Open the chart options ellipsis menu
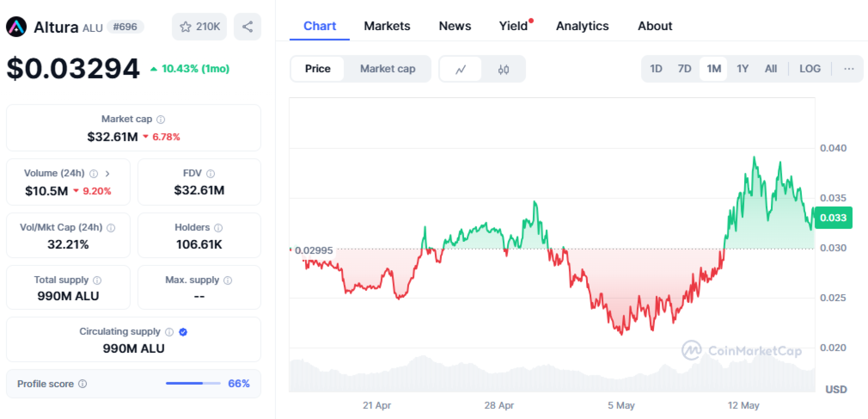Screen dimensions: 868x419 click(849, 69)
